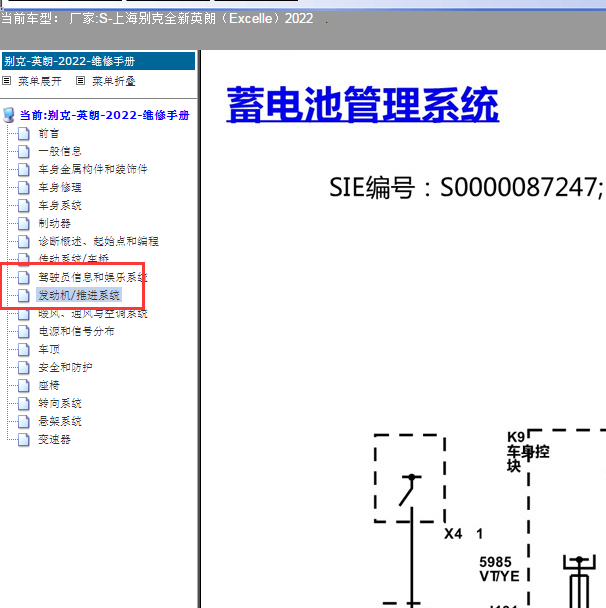Click the X4 connector label in diagram
This screenshot has height=608, width=606.
tap(453, 534)
